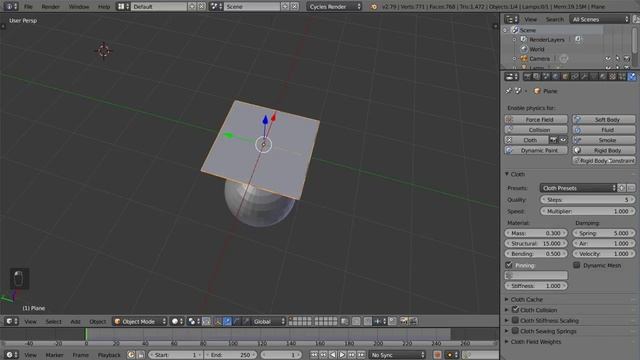Jump to the last frame
Image resolution: width=640 pixels, height=360 pixels.
click(361, 355)
